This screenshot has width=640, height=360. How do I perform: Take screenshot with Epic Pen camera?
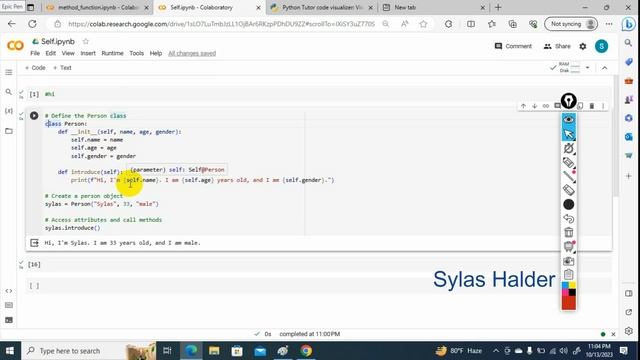[569, 261]
